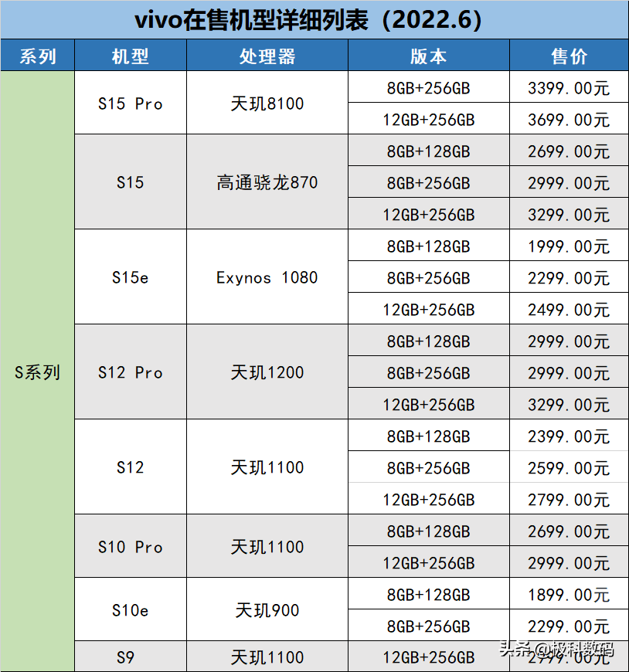The image size is (629, 672).
Task: Select the S10 Pro model cell
Action: point(131,546)
